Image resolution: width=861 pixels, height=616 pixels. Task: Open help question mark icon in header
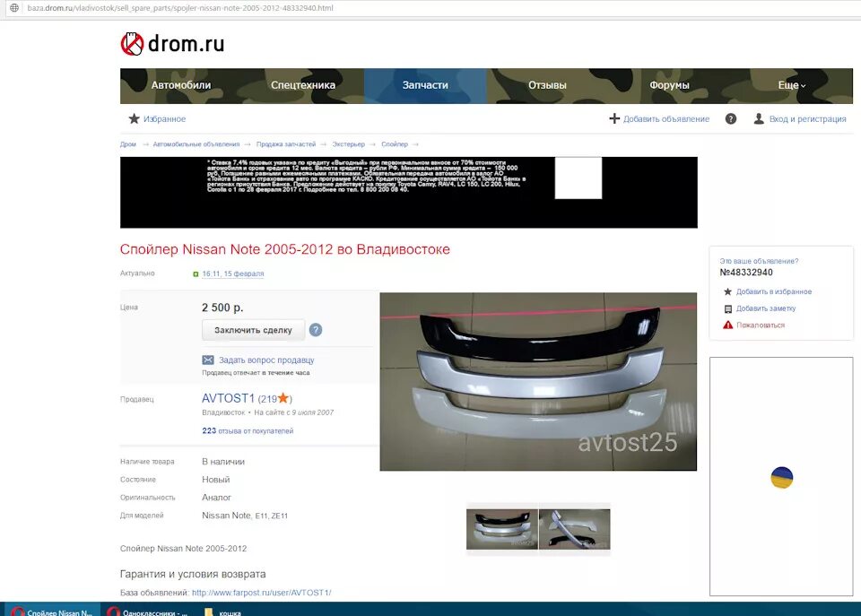[730, 118]
